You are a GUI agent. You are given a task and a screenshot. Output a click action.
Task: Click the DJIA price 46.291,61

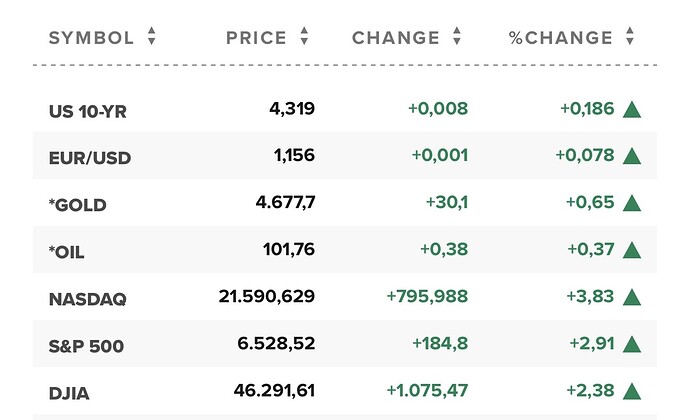269,391
